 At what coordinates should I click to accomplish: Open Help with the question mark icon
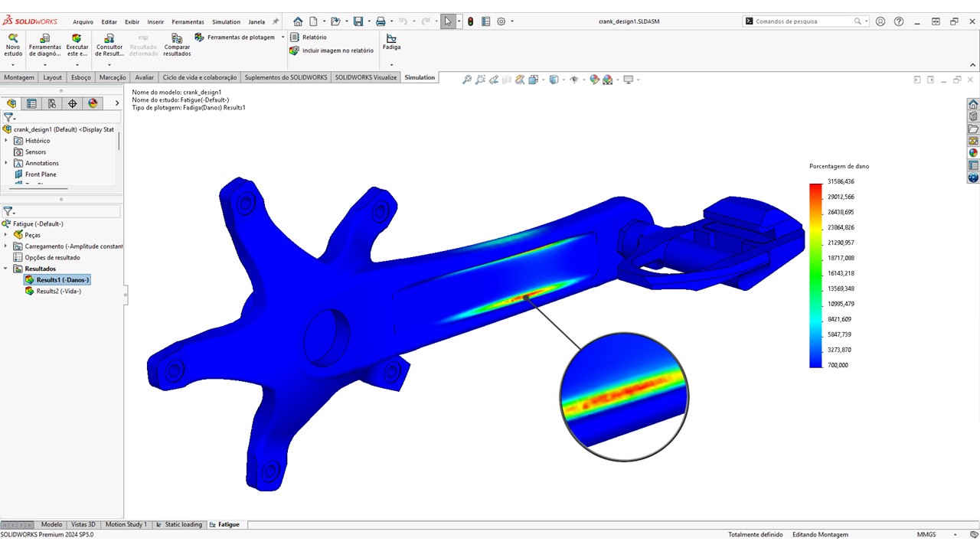tap(899, 21)
